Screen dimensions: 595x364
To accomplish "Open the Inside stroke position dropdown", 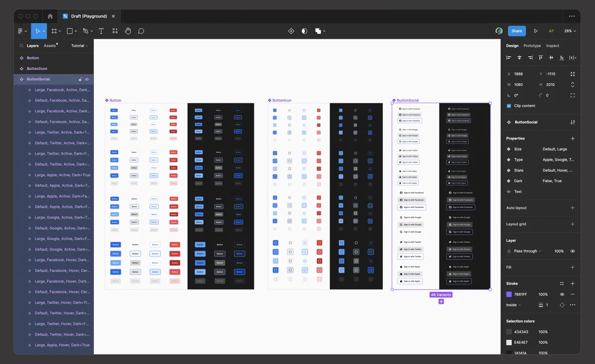I will pos(514,305).
